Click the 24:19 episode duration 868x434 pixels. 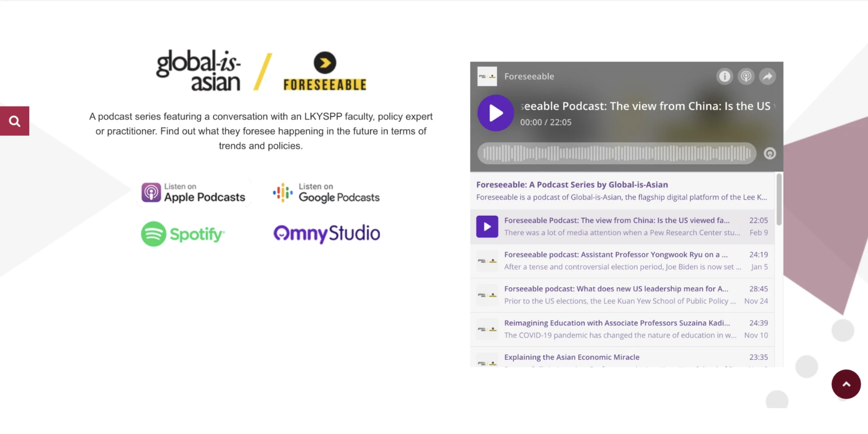(758, 255)
